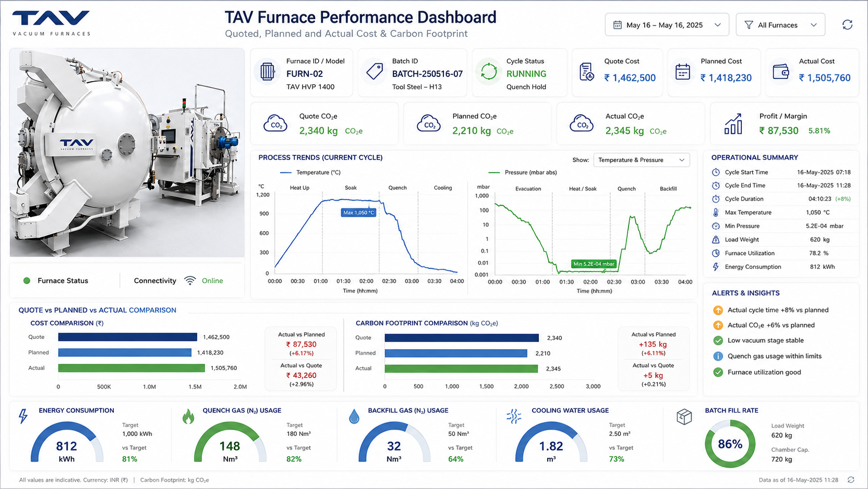Expand the Temperature & Pressure show dropdown
Image resolution: width=868 pixels, height=489 pixels.
[641, 160]
